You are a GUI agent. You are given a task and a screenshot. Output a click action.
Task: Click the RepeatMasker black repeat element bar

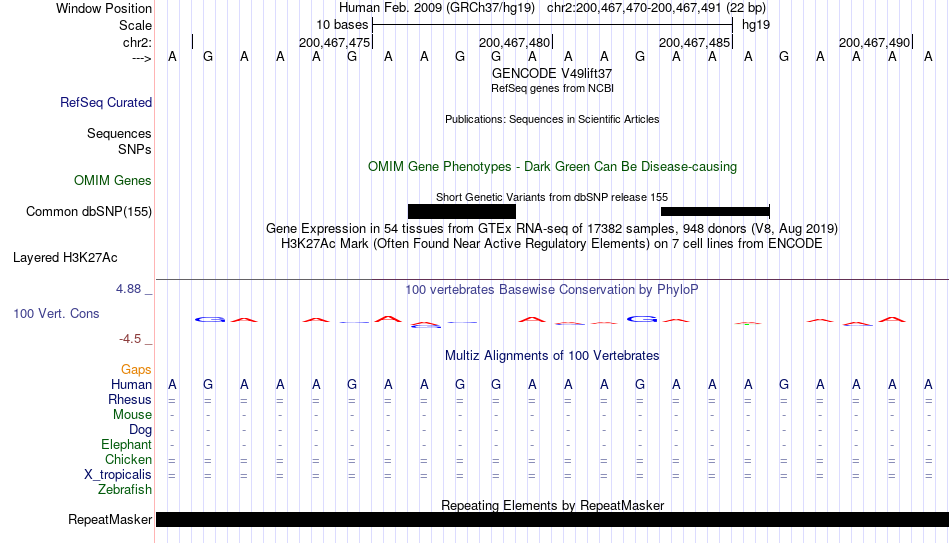click(553, 519)
